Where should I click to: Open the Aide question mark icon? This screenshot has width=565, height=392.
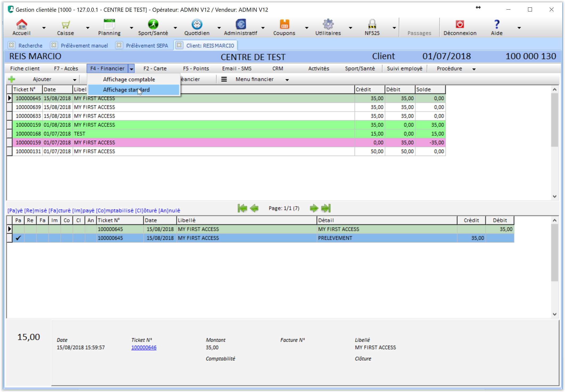click(497, 24)
